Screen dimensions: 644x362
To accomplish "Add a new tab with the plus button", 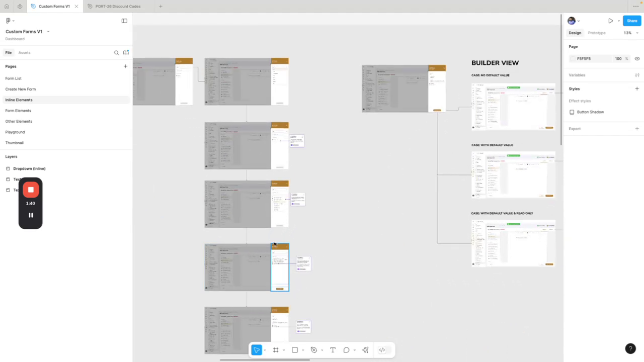I will (160, 7).
